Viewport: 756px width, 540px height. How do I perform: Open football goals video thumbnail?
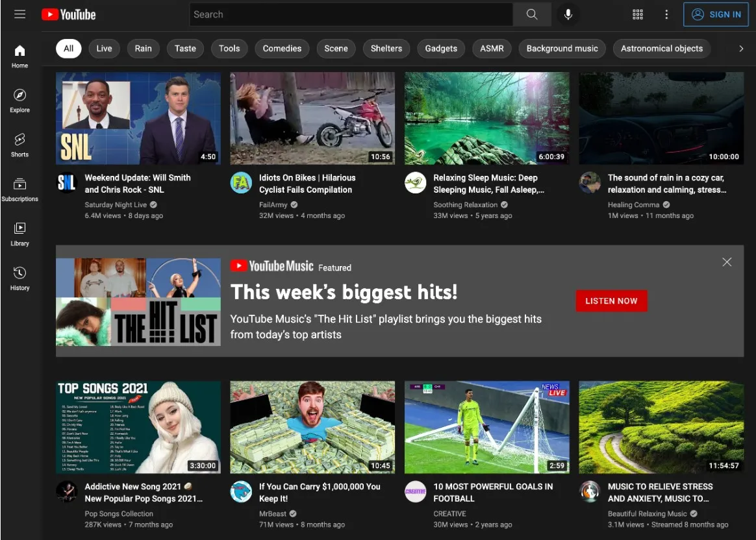pyautogui.click(x=487, y=427)
